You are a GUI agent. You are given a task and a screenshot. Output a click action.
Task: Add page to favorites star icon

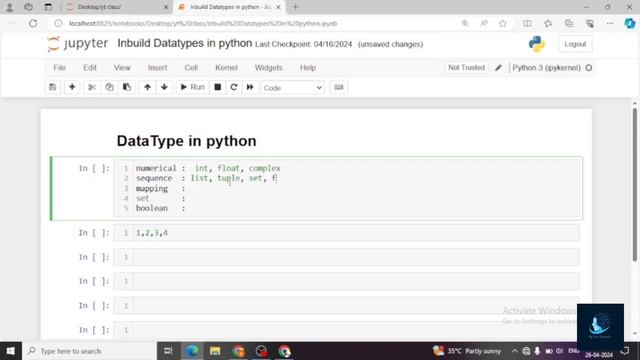pyautogui.click(x=503, y=23)
